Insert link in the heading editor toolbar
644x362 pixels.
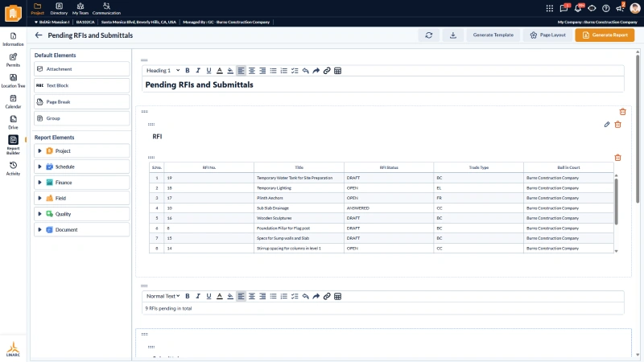tap(327, 71)
